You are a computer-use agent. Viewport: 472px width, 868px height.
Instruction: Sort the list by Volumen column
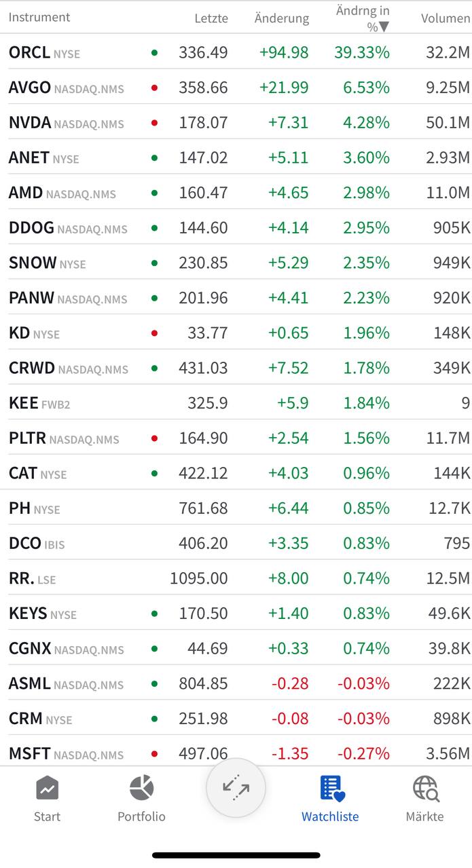coord(445,18)
